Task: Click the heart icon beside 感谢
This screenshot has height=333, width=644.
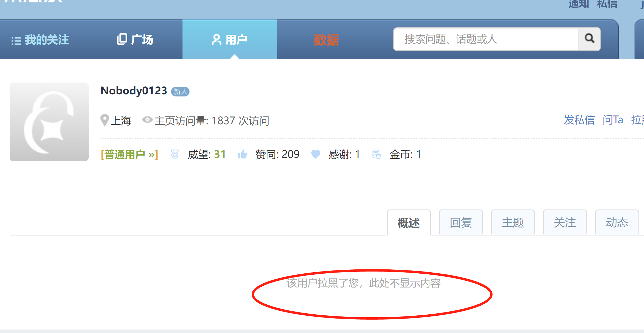Action: click(x=316, y=154)
